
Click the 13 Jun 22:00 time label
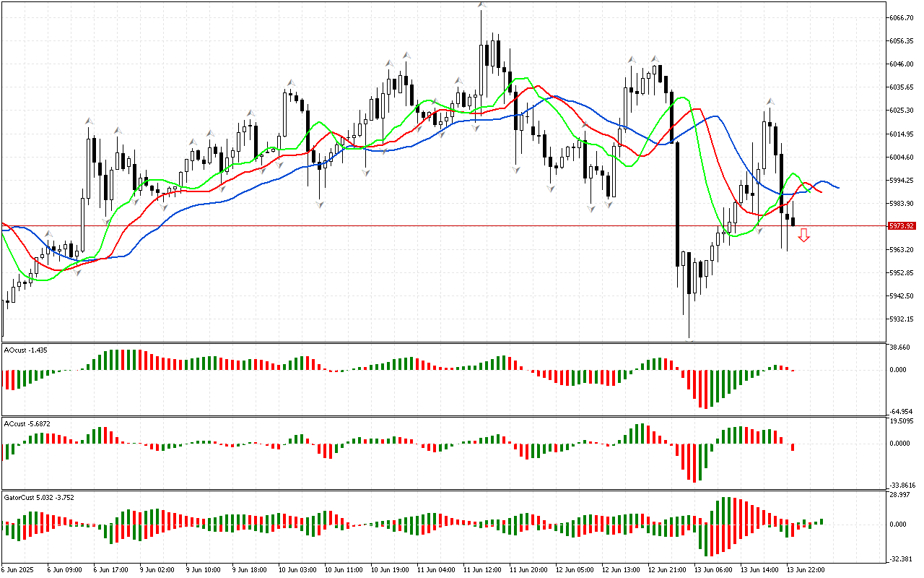point(805,570)
